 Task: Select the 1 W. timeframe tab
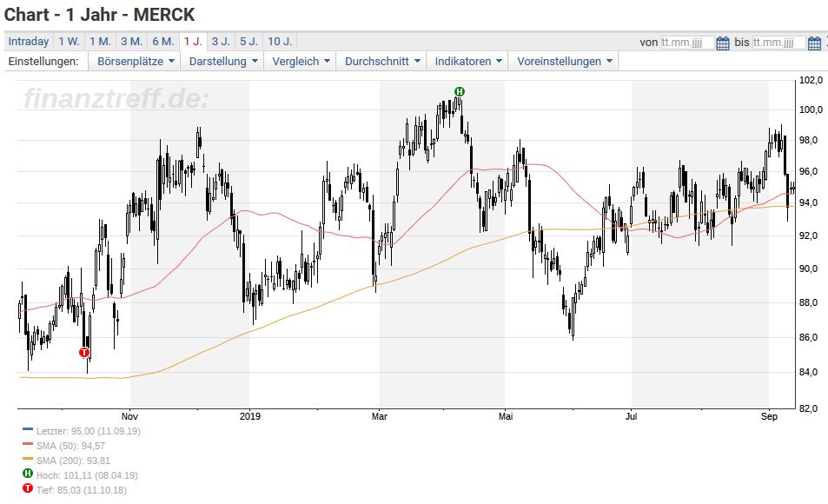pyautogui.click(x=69, y=41)
